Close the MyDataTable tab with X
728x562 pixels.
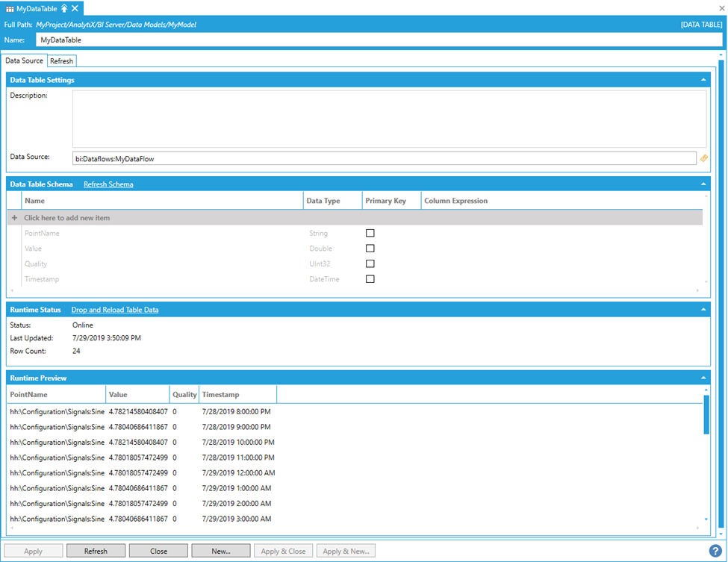coord(75,7)
